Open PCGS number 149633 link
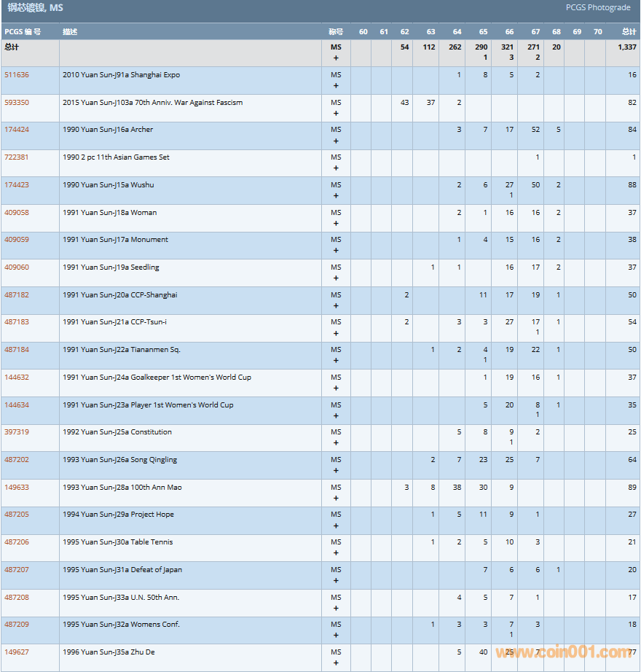 [17, 488]
